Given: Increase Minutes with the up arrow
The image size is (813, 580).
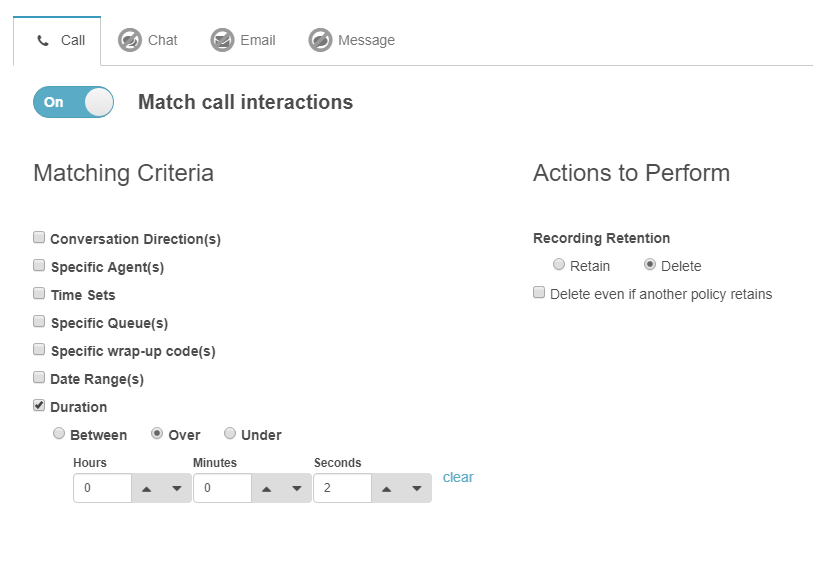Looking at the screenshot, I should (266, 488).
